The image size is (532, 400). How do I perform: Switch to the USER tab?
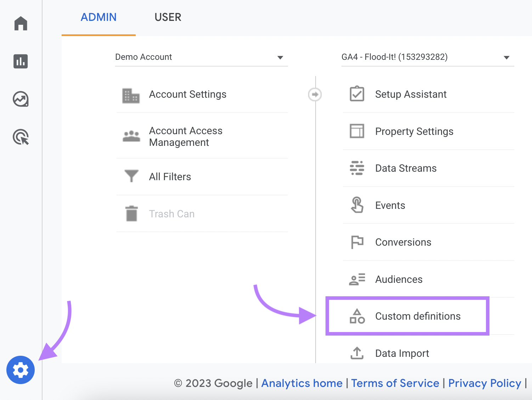[168, 17]
